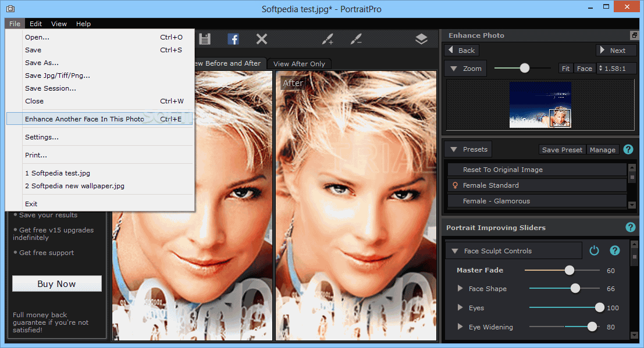Viewport: 644px width, 348px height.
Task: Click the Next button
Action: (616, 50)
